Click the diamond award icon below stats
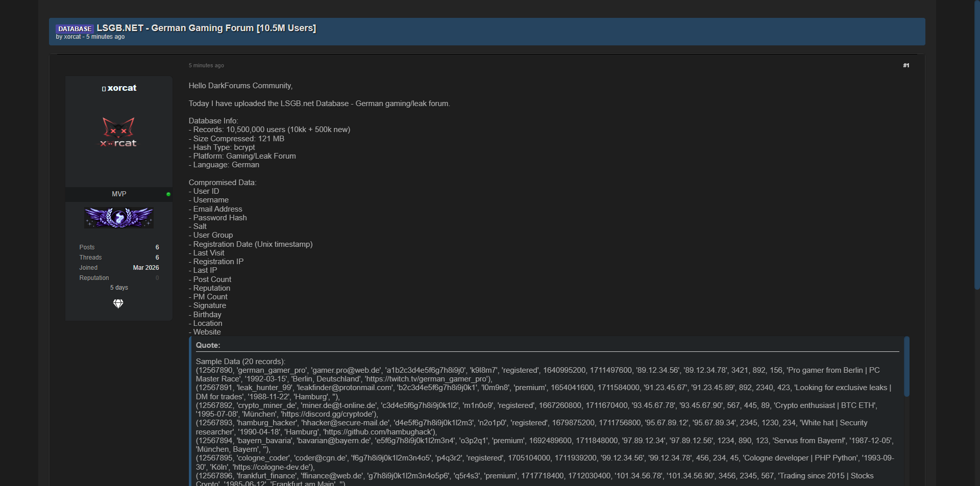Viewport: 980px width, 486px height. [x=118, y=304]
